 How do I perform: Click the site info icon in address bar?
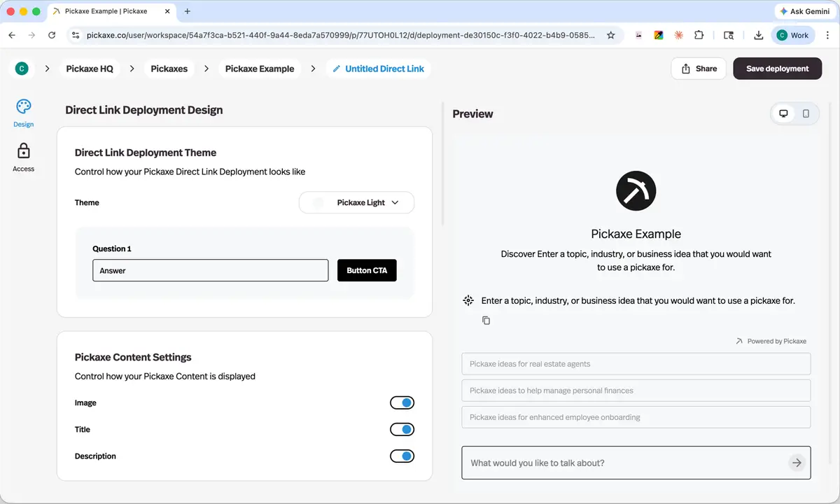tap(76, 35)
